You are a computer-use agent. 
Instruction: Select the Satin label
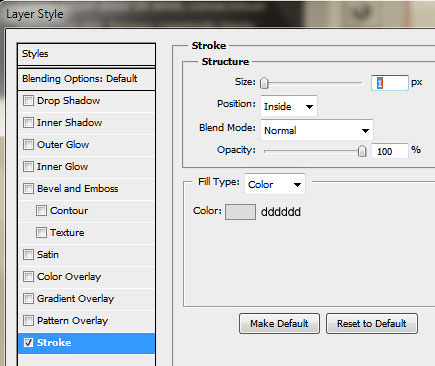48,255
